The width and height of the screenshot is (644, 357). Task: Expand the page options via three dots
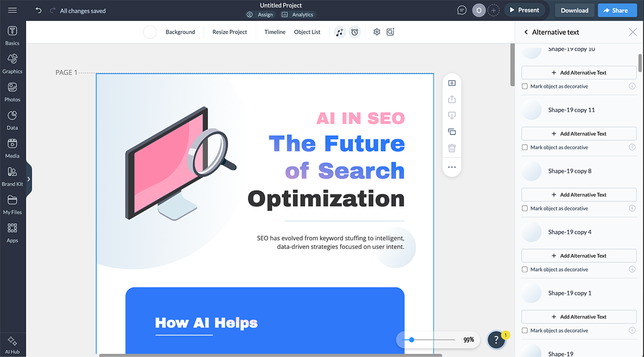pos(452,167)
